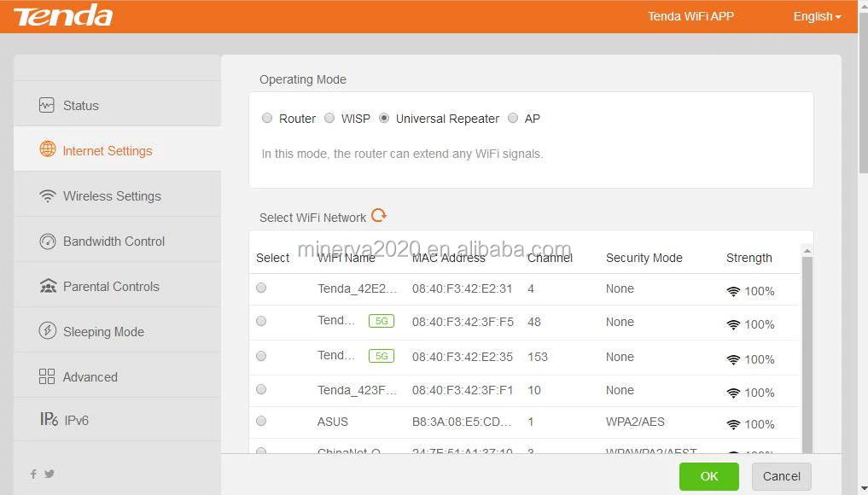Click the Parental Controls family icon

coord(48,286)
